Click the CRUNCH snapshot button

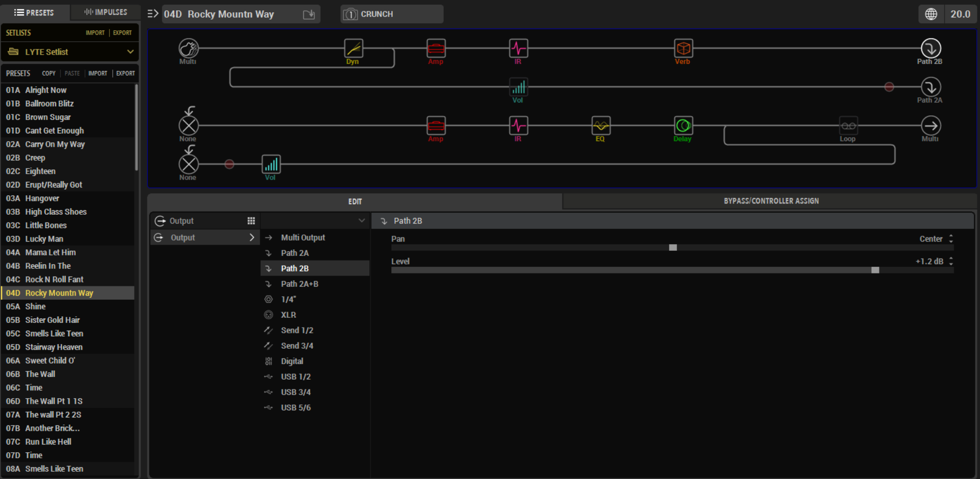[x=391, y=14]
